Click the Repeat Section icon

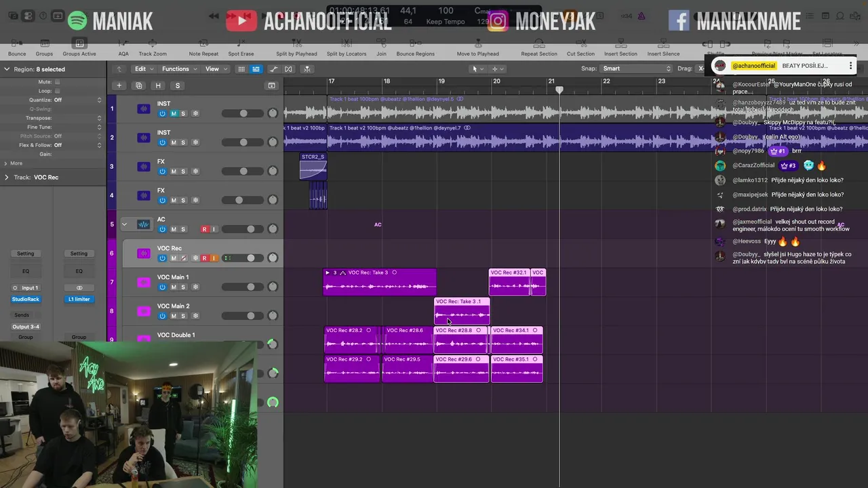tap(538, 44)
